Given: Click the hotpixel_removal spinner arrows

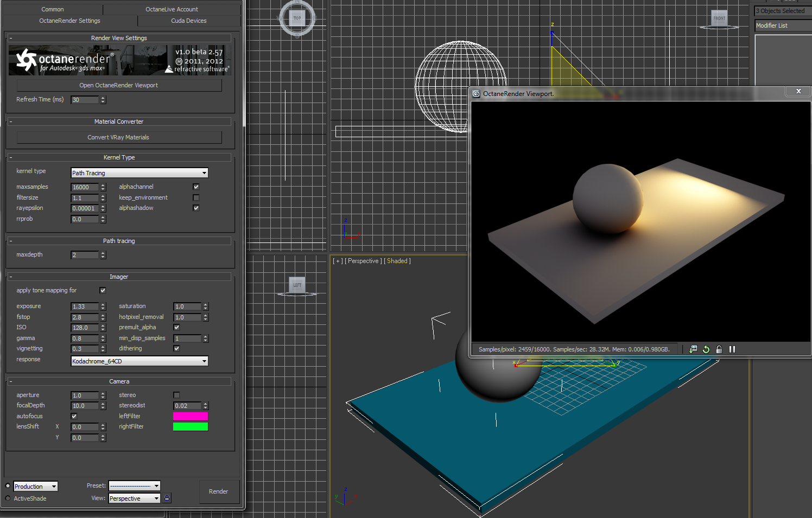Looking at the screenshot, I should click(205, 317).
